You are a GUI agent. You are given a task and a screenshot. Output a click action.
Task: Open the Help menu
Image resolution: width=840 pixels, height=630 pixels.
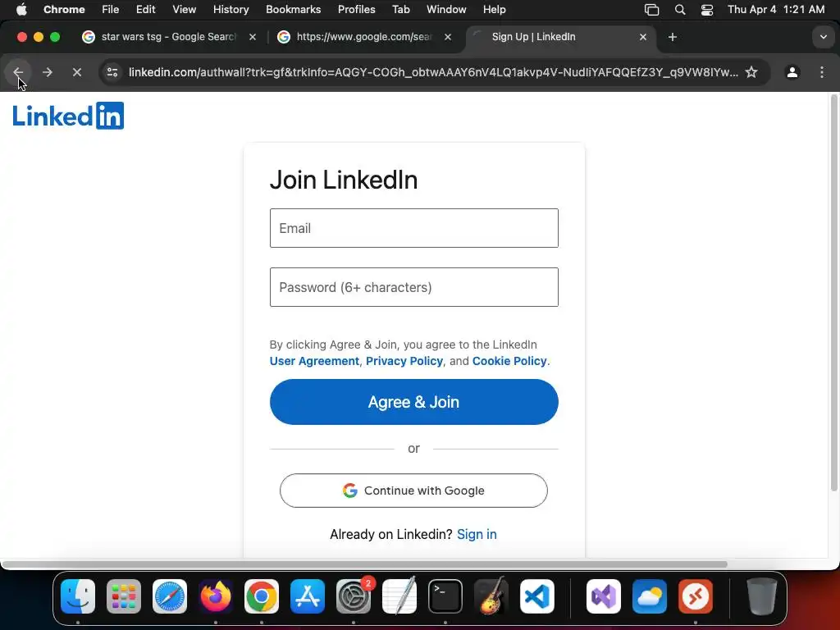(494, 10)
